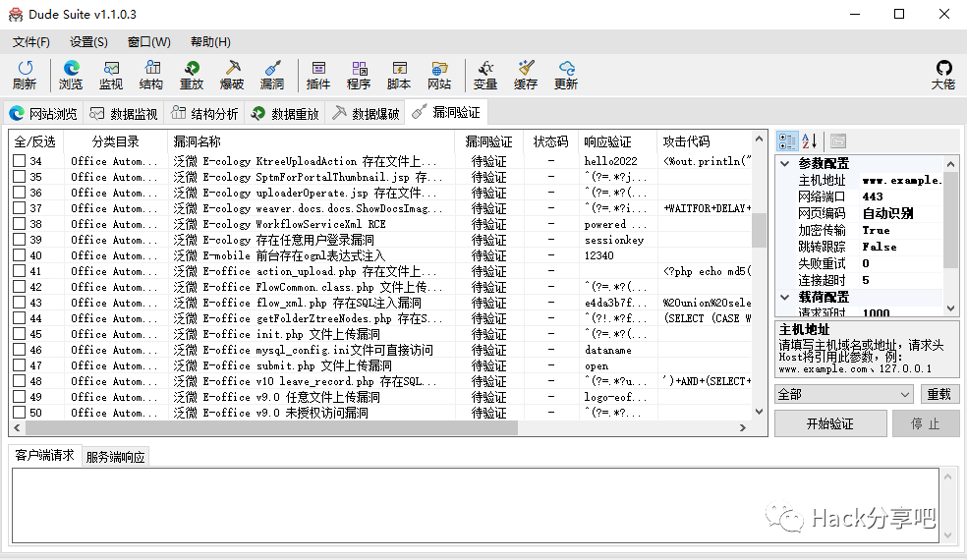Open the 监视 monitor toolbar icon
Viewport: 967px width, 560px height.
111,76
